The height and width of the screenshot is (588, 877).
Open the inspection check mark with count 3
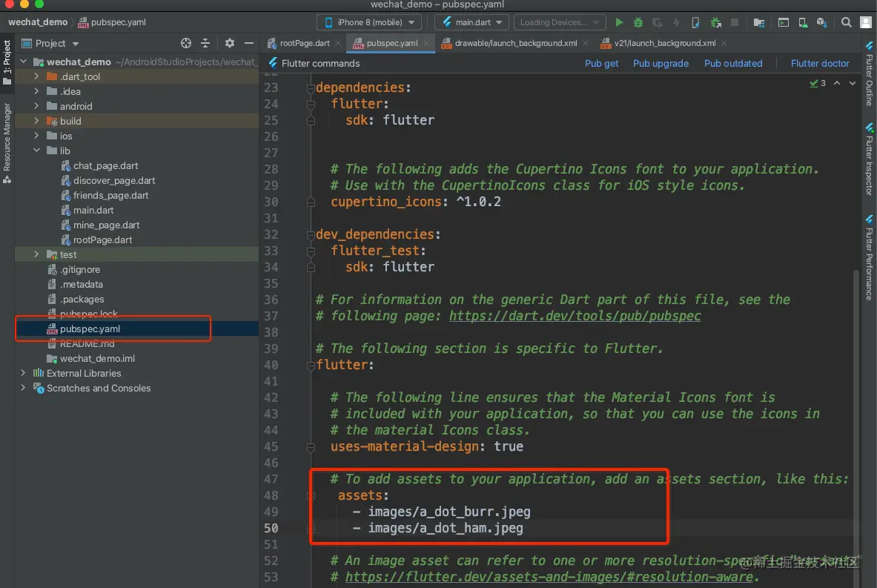pyautogui.click(x=817, y=83)
